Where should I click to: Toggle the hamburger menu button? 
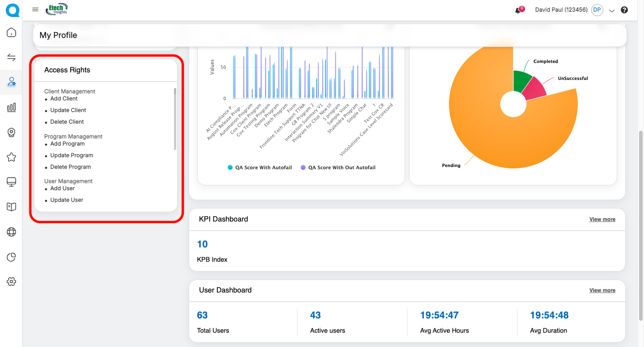[35, 10]
